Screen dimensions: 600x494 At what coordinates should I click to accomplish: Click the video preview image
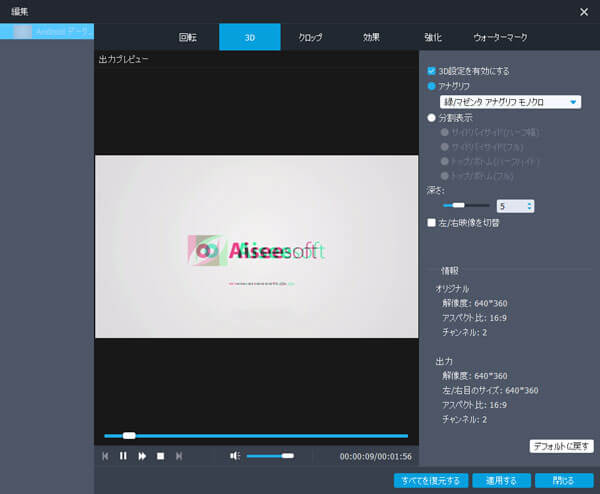click(x=256, y=246)
